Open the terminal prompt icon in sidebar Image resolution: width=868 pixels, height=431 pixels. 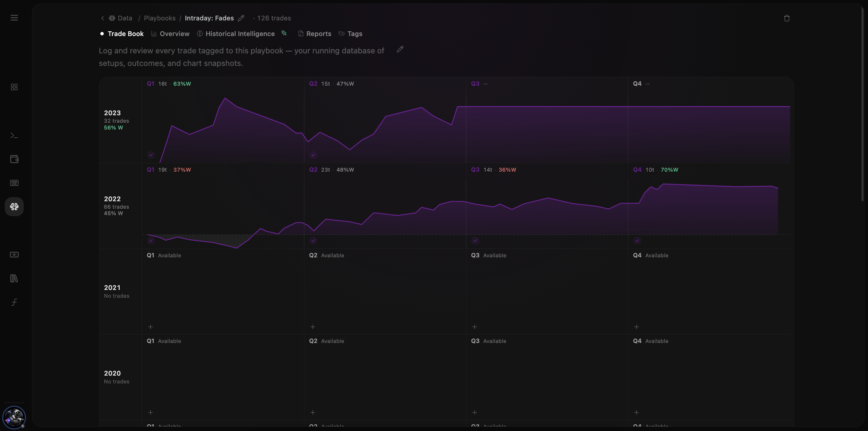14,135
